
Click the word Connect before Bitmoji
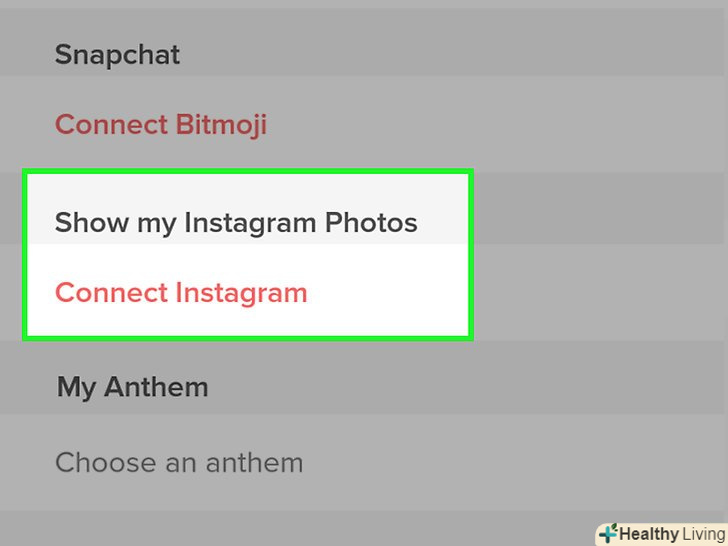pyautogui.click(x=111, y=125)
